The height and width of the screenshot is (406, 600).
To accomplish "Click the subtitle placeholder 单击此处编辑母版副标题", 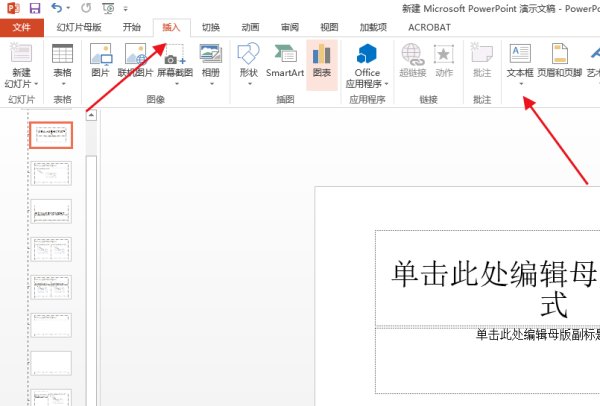I will (x=488, y=360).
